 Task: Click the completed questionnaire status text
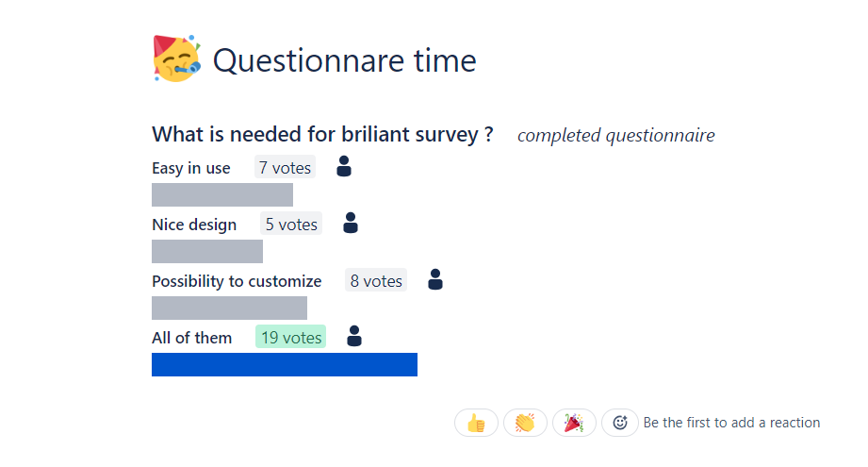pos(616,136)
